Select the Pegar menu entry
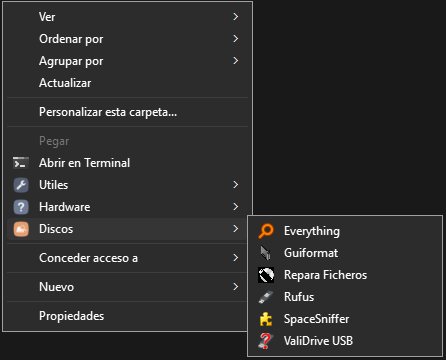Viewport: 446px width, 360px height. 127,141
